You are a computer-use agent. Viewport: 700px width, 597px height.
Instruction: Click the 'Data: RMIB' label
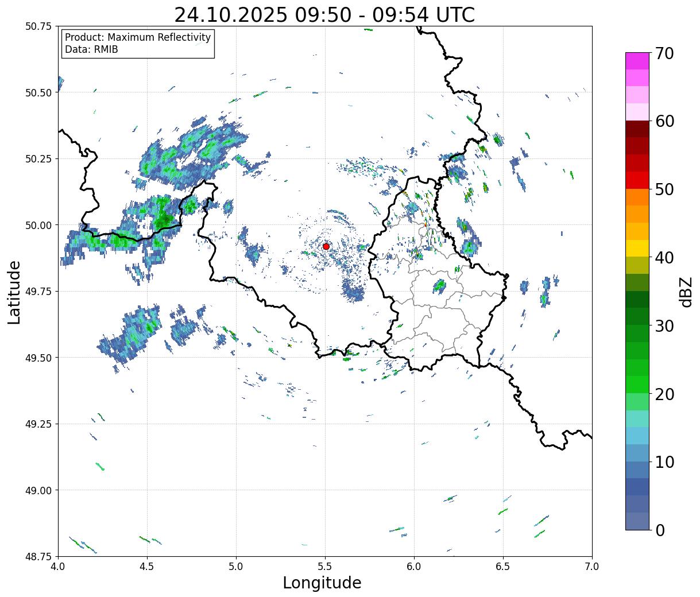pyautogui.click(x=91, y=49)
